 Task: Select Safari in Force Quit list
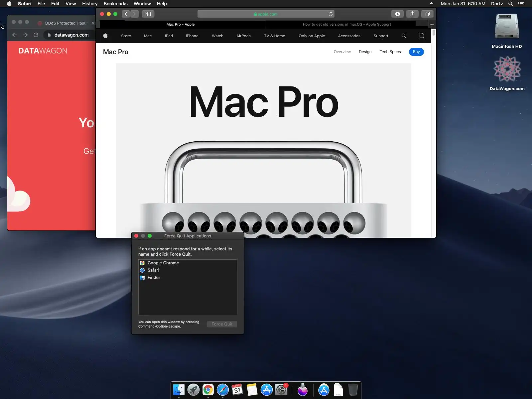tap(188, 270)
